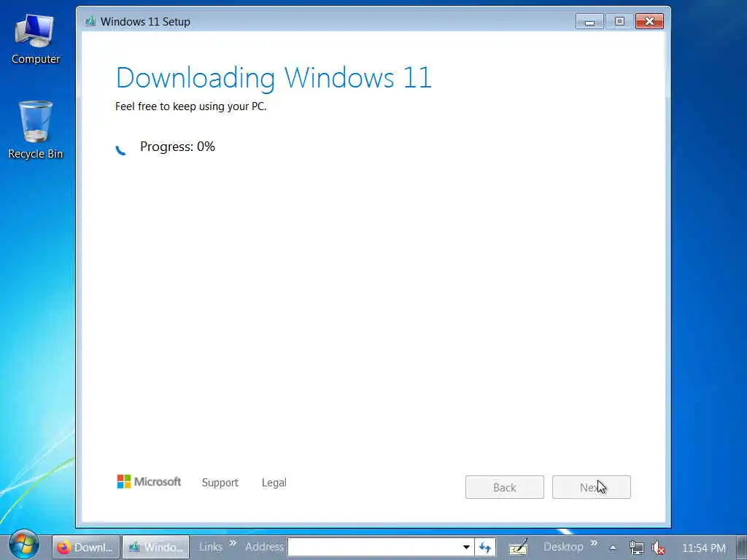
Task: Show hidden tray icons arrow
Action: (x=613, y=548)
